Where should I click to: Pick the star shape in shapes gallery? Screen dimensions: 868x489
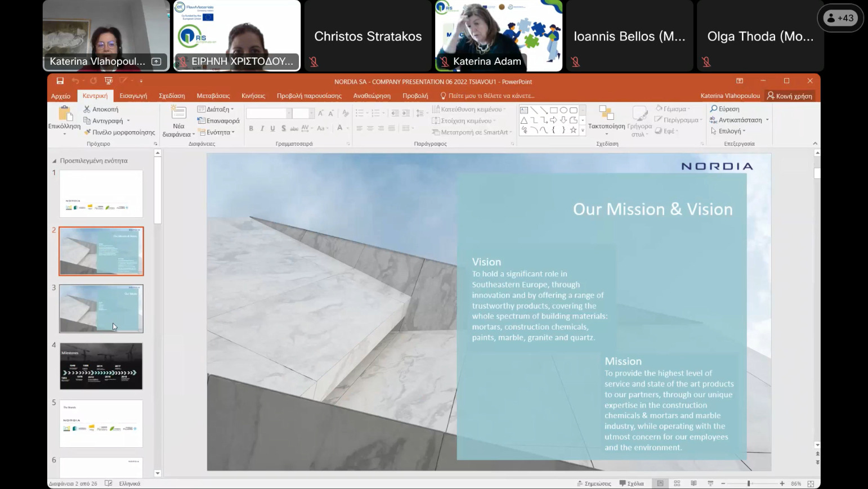[573, 130]
